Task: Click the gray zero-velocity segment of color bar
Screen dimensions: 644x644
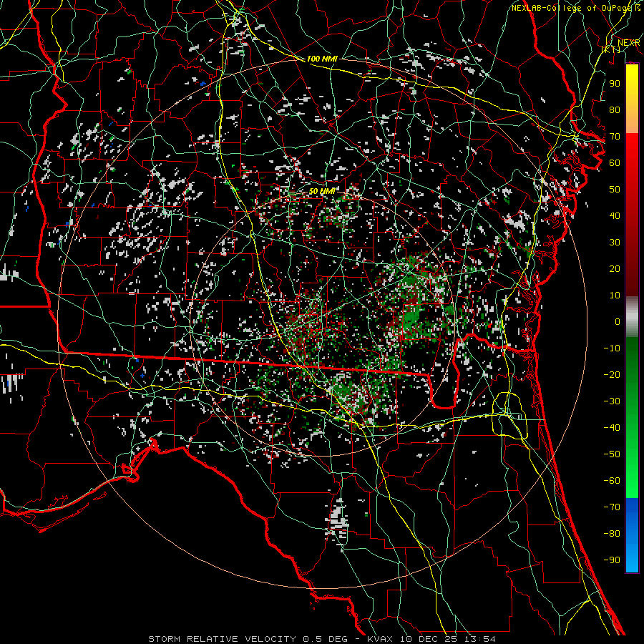Action: pyautogui.click(x=632, y=317)
